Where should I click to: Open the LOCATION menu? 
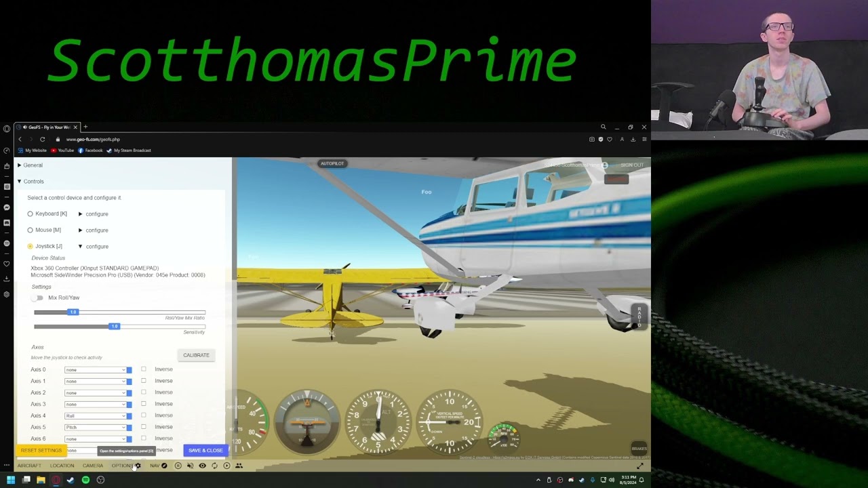[62, 466]
